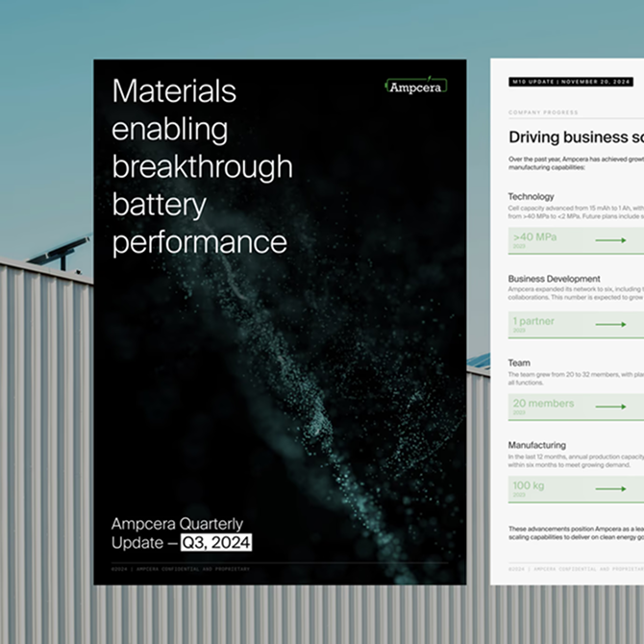Select the Technology section heading
Screen dimensions: 644x644
click(x=531, y=197)
